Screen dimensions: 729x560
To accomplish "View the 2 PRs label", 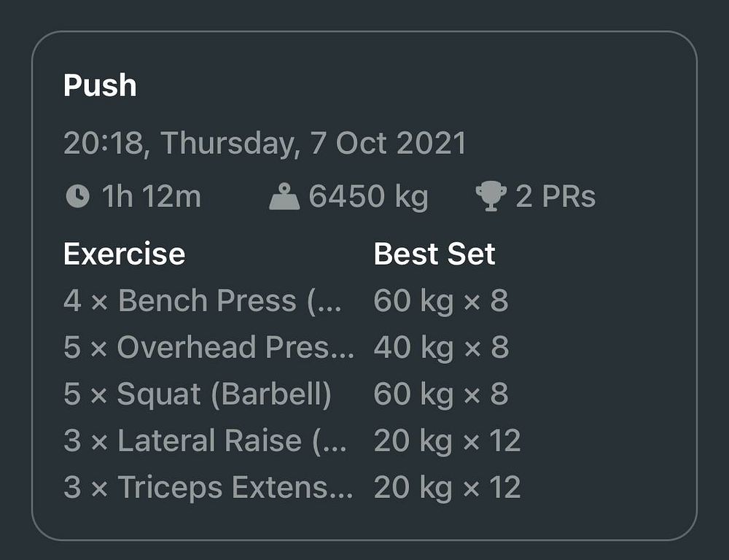I will pyautogui.click(x=555, y=196).
